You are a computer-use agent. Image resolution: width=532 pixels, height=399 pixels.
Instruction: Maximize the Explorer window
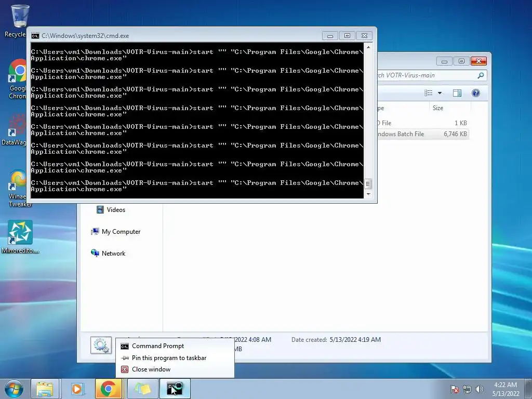point(461,61)
